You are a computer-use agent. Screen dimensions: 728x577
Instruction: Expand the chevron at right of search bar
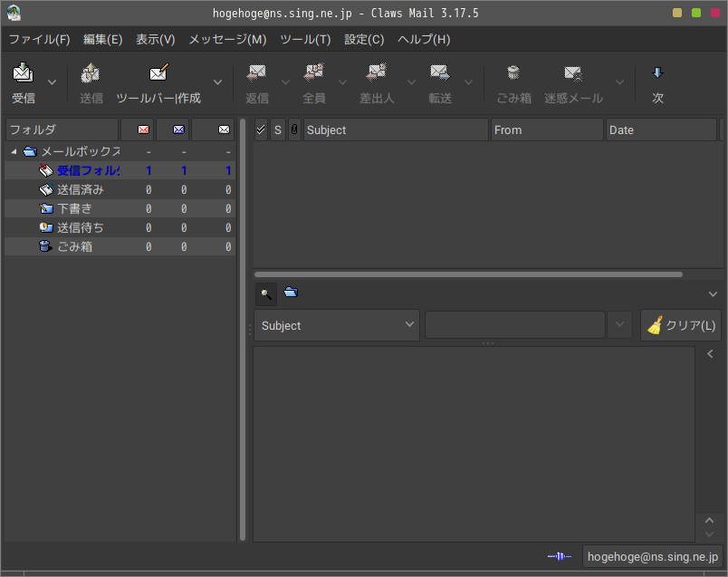[713, 294]
